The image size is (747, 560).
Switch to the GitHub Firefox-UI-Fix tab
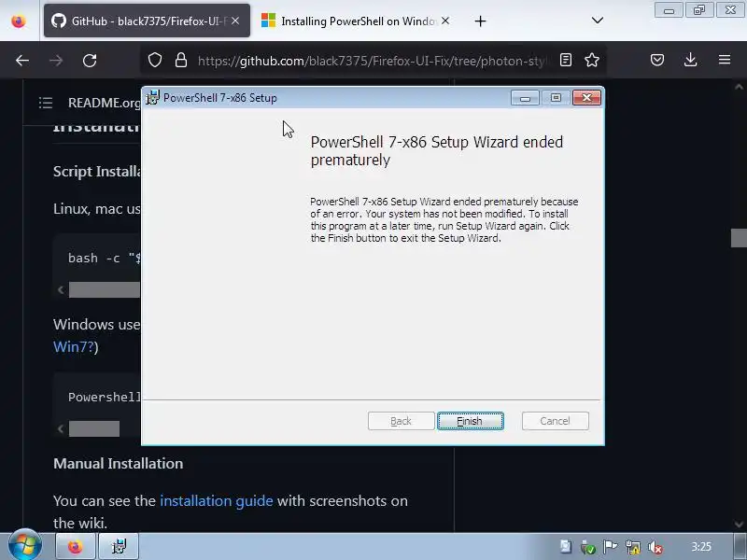147,21
